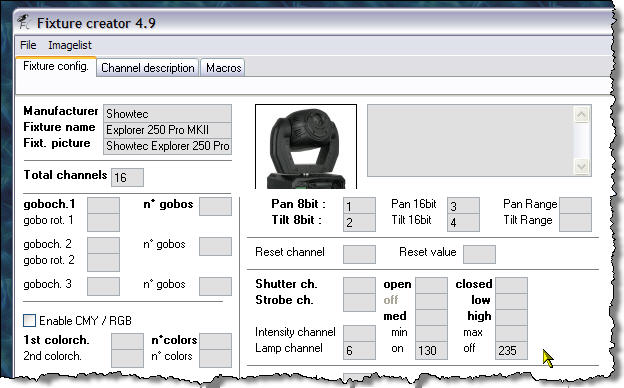
Task: Click the Shutter ch. field
Action: point(359,286)
